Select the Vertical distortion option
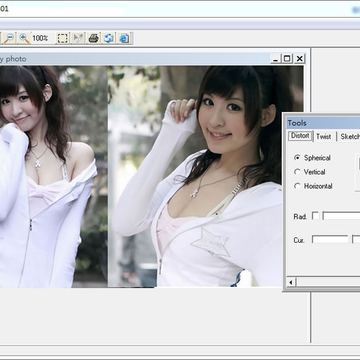The height and width of the screenshot is (360, 360). [297, 172]
